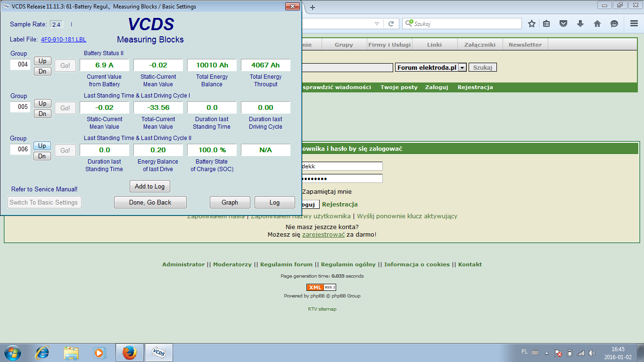
Task: Click the Pocket icon in Firefox toolbar
Action: (563, 24)
